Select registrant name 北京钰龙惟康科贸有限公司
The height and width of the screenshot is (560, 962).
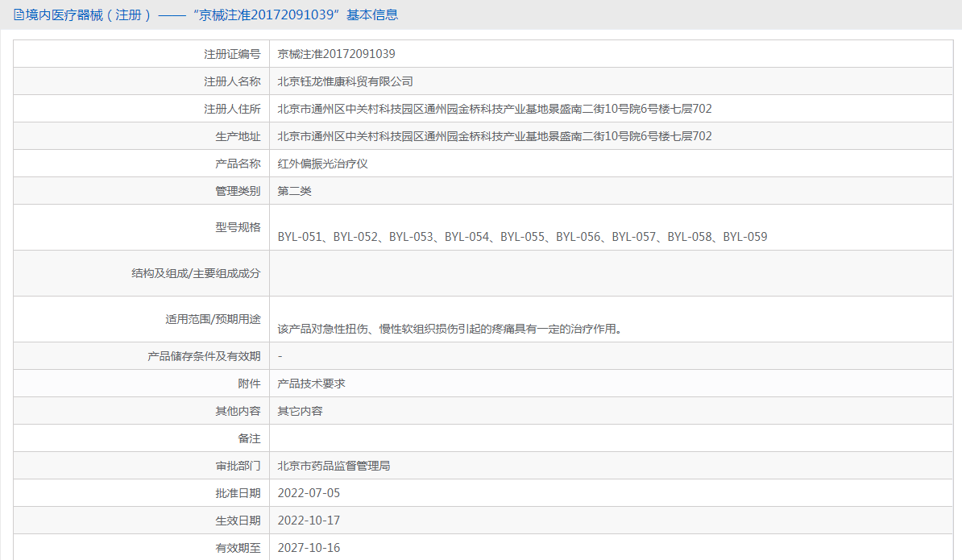click(x=345, y=81)
